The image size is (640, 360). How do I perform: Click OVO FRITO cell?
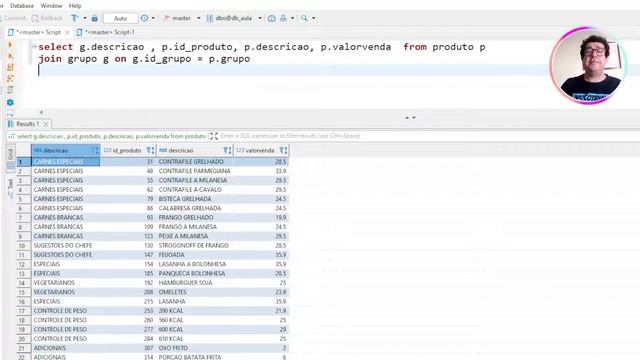(x=194, y=348)
